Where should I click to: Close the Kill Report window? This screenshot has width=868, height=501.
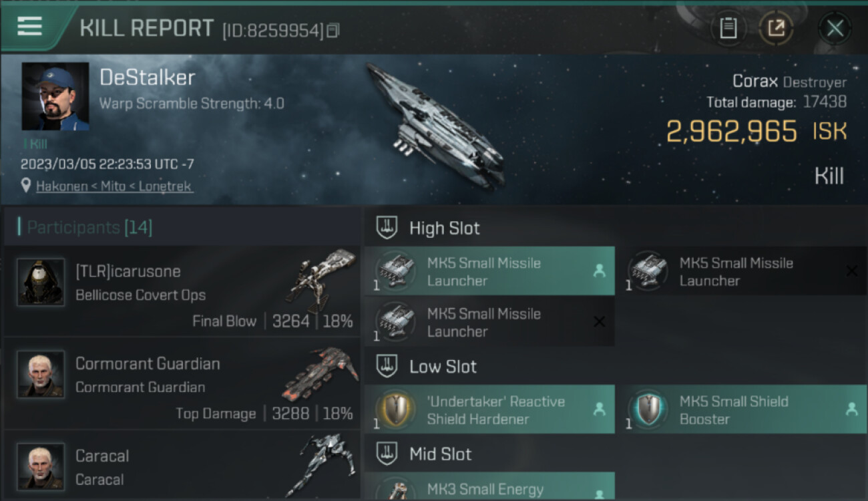tap(835, 28)
